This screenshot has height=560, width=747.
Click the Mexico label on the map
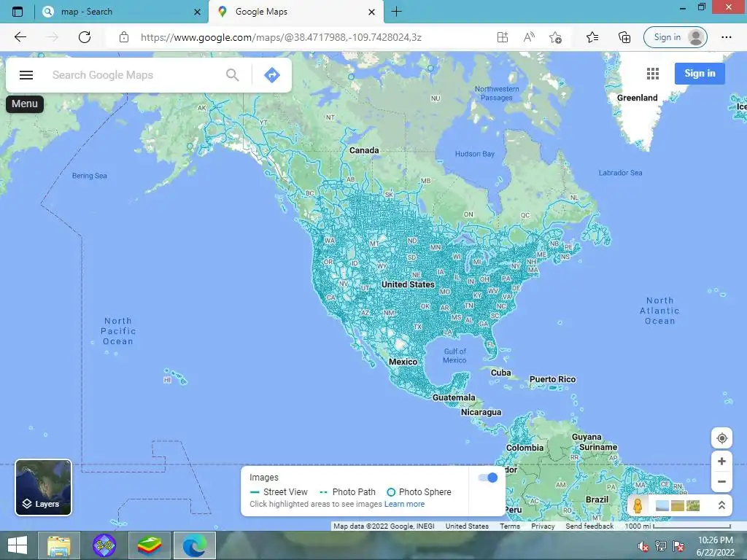(x=403, y=362)
